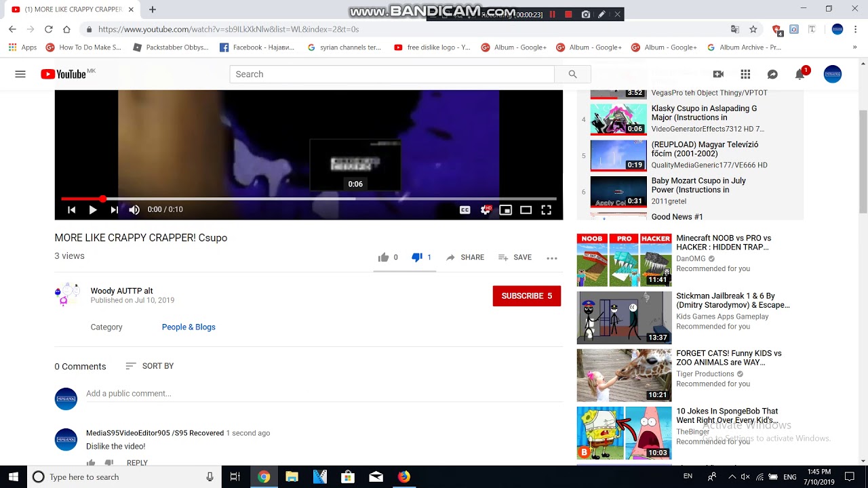Go to the YouTube home logo
868x488 pixels.
coord(63,75)
